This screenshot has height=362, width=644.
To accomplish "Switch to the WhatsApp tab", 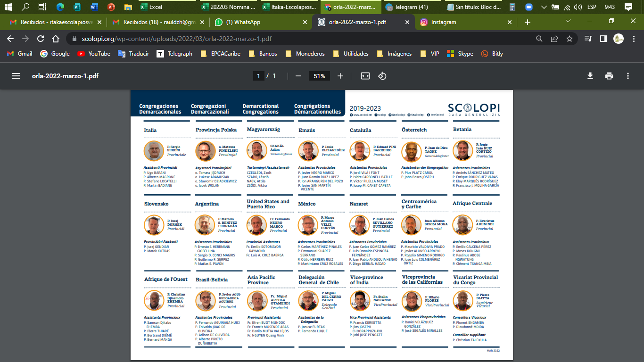I will point(260,22).
